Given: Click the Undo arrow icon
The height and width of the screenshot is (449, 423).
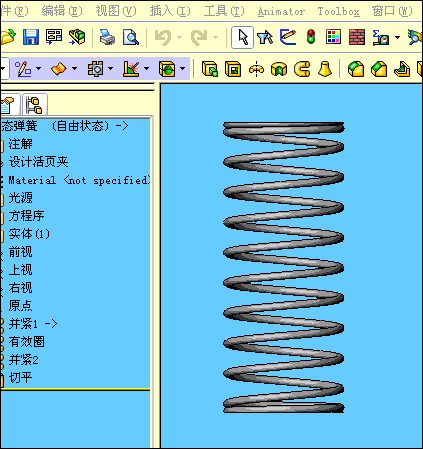Looking at the screenshot, I should [163, 37].
